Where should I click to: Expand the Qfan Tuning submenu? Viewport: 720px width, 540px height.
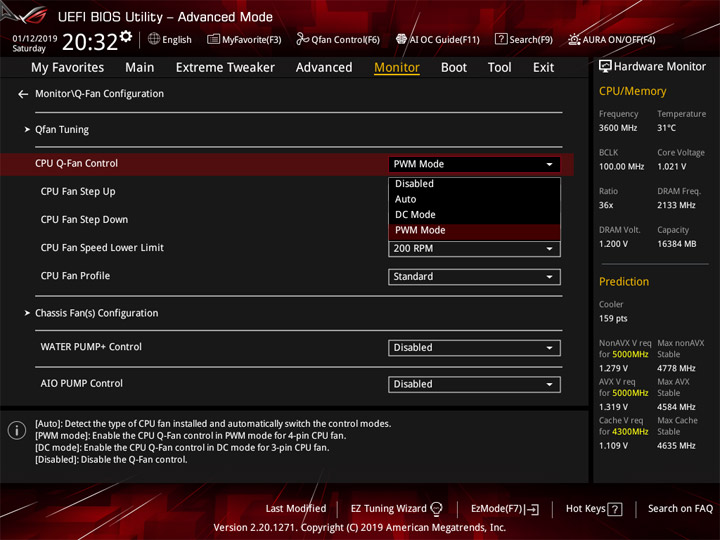(x=62, y=130)
